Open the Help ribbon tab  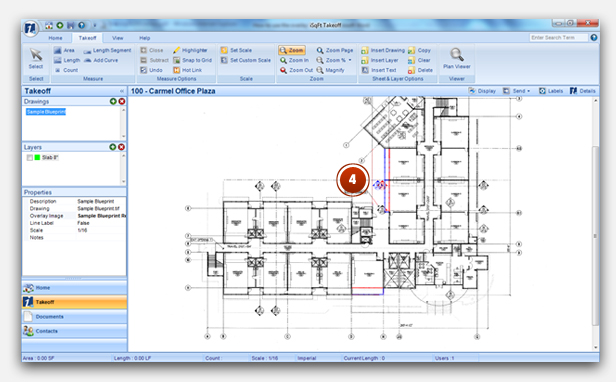click(x=145, y=38)
